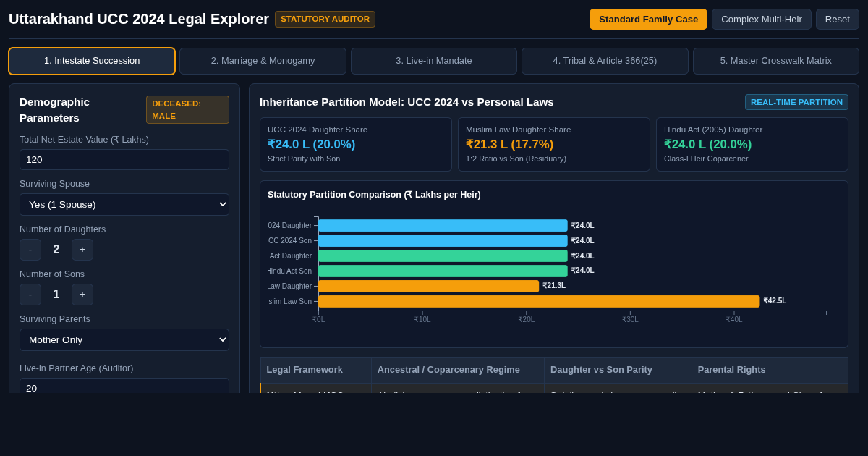Image resolution: width=868 pixels, height=456 pixels.
Task: Go to Tribal & Article 366(25) tab
Action: pyautogui.click(x=605, y=61)
